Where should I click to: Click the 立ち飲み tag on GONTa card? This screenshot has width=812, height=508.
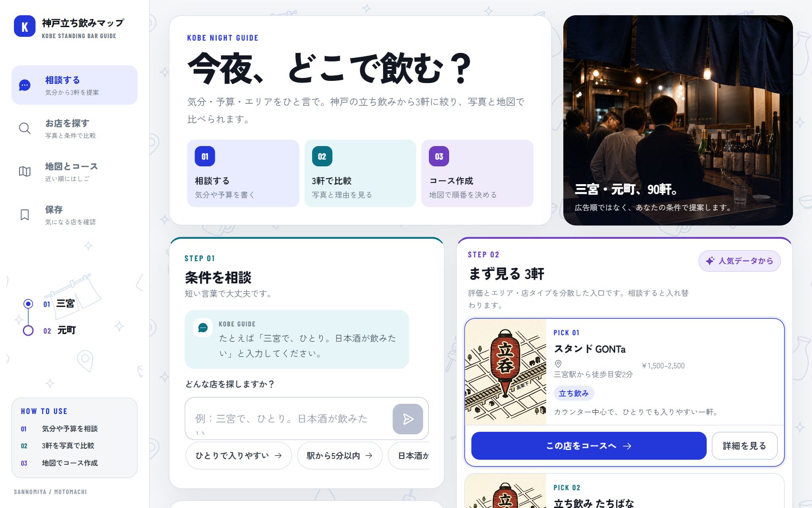[x=574, y=393]
